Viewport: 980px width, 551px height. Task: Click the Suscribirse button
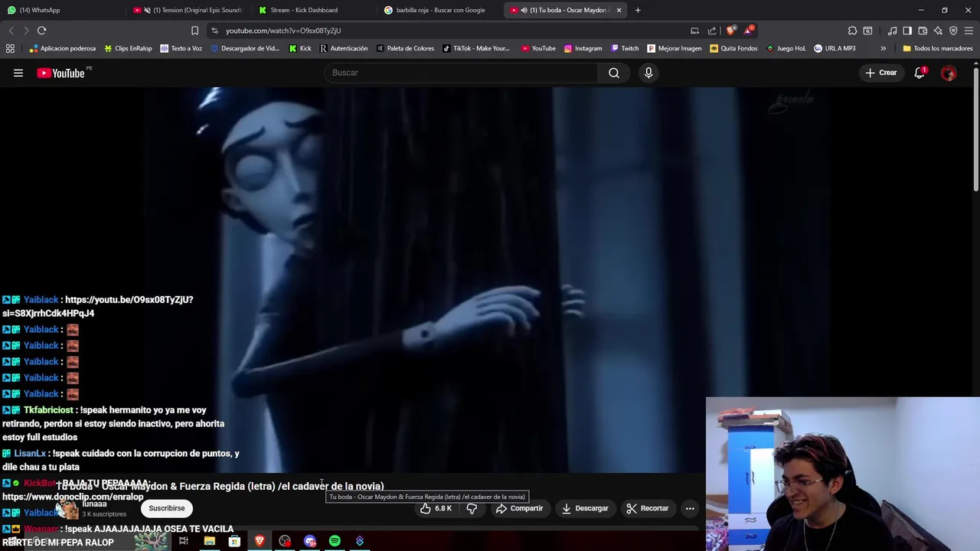(167, 508)
